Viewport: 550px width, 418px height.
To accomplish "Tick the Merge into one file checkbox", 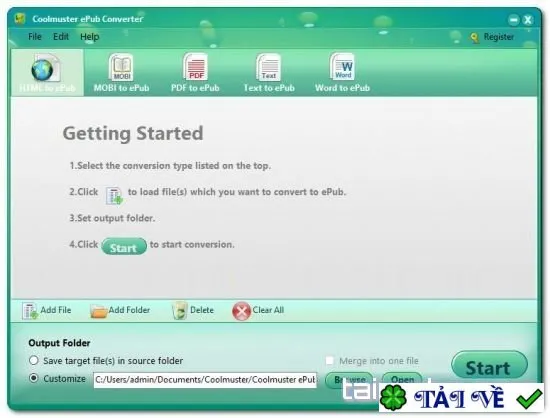I will coord(329,360).
